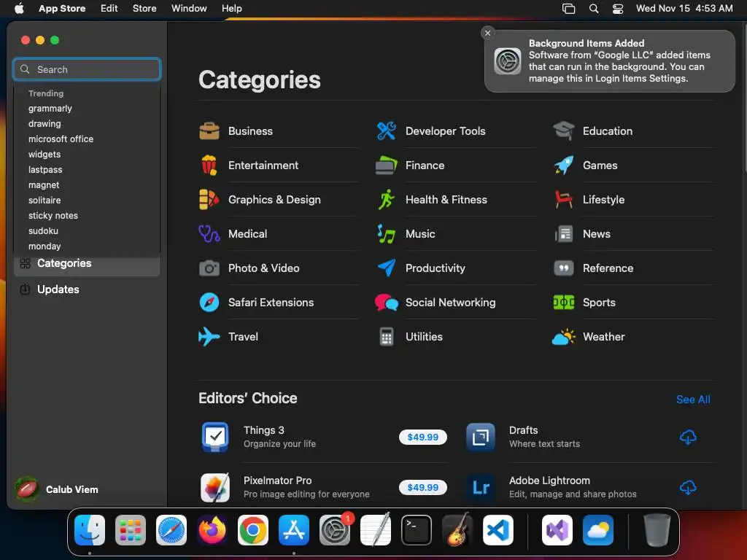Click See All for Editors' Choice

(693, 400)
